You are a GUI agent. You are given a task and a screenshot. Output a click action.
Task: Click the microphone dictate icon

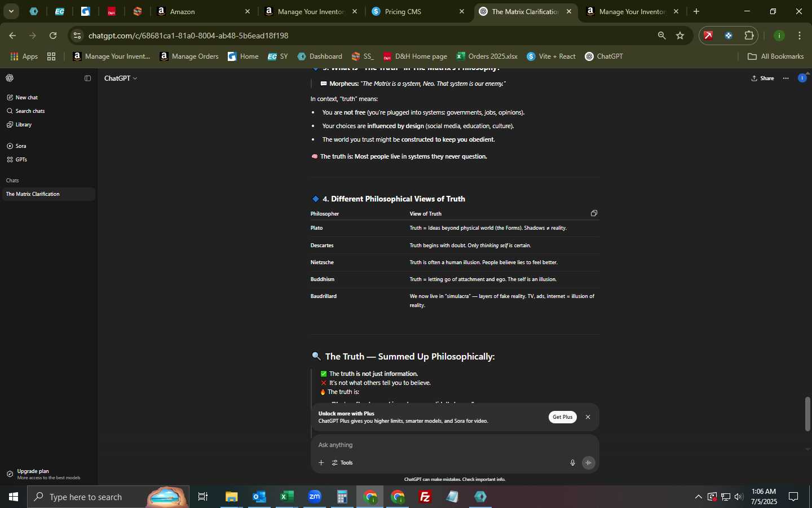point(572,463)
